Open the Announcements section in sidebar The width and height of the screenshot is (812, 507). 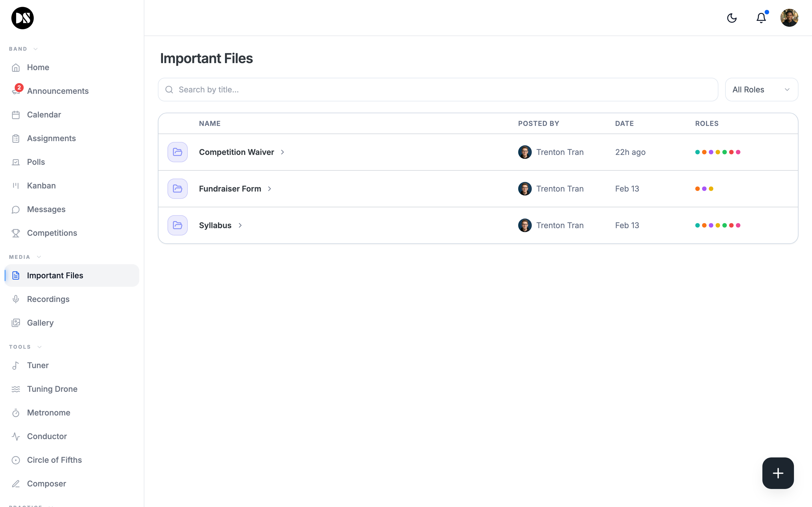(58, 90)
